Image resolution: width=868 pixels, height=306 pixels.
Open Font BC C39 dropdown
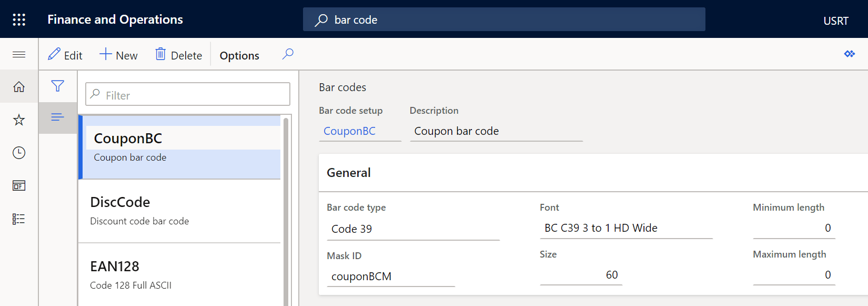tap(626, 228)
